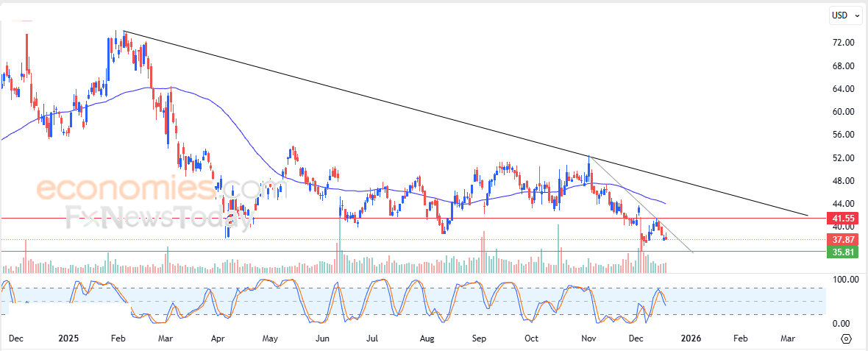868x351 pixels.
Task: Click the 60.00 price axis value
Action: pos(844,111)
